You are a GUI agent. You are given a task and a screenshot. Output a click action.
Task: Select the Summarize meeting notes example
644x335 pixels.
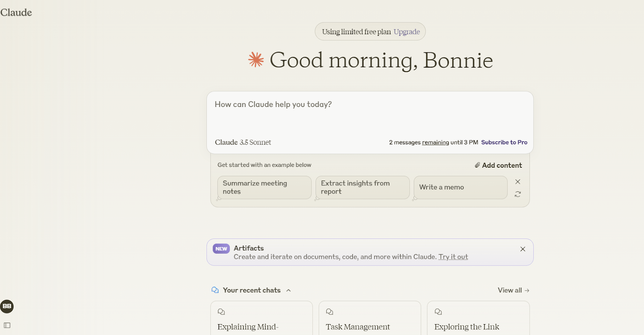pos(264,187)
